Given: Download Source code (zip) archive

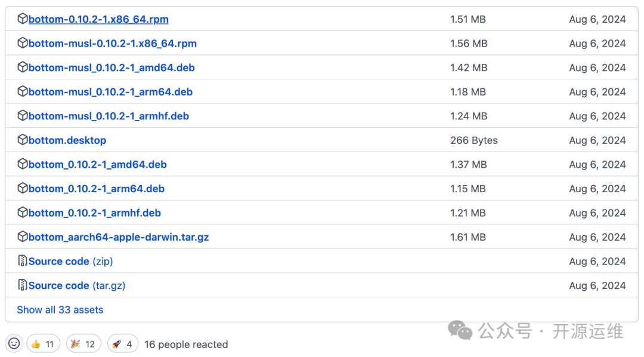Looking at the screenshot, I should (x=71, y=261).
